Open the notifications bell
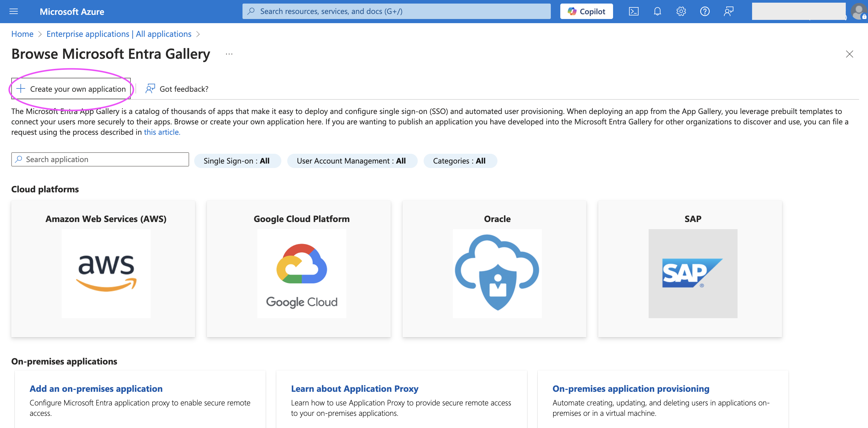 point(657,12)
